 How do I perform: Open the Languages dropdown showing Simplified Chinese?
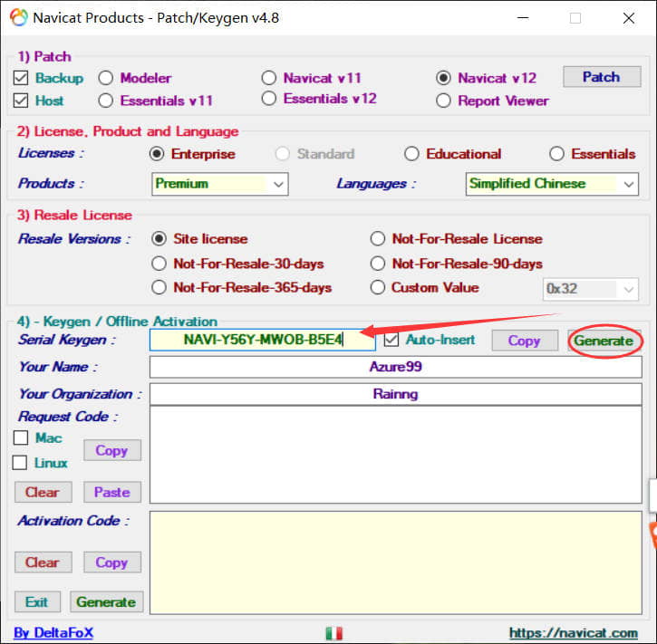552,184
